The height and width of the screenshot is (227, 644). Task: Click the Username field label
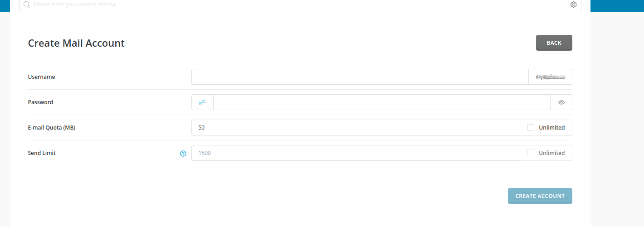tap(42, 77)
